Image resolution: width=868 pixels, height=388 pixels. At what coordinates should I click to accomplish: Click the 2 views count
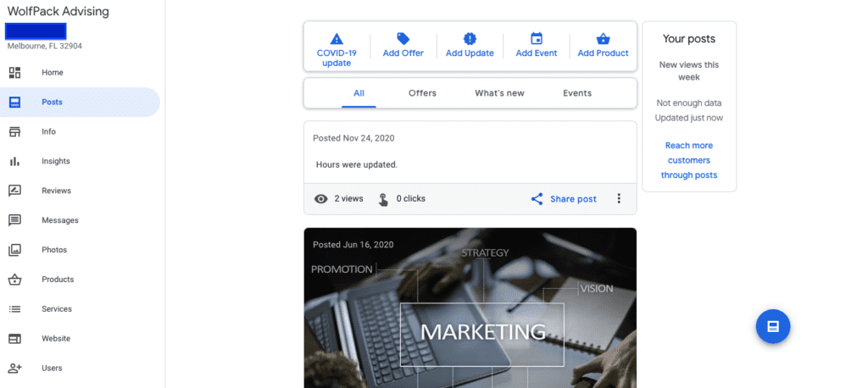point(348,198)
